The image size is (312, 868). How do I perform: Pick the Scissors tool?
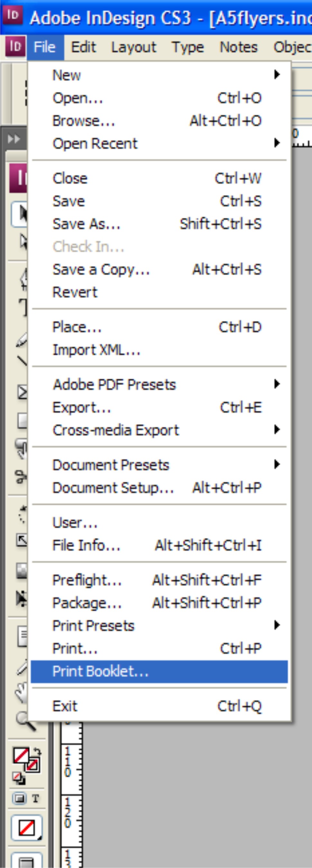pos(22,477)
